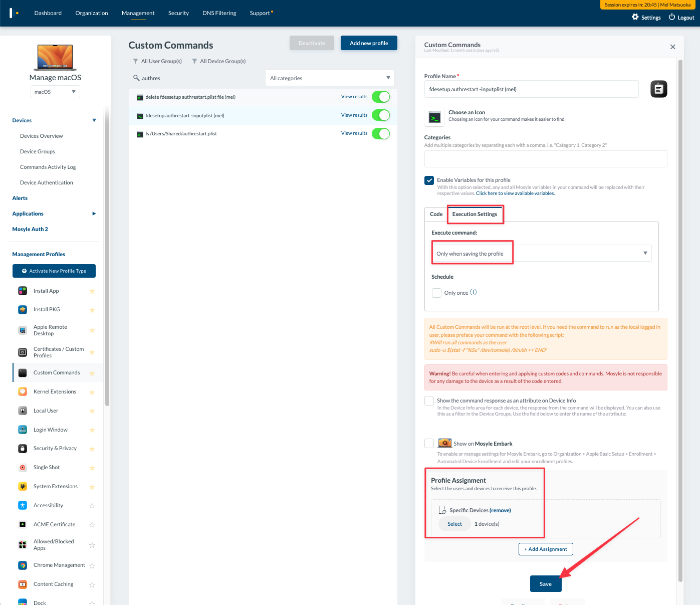Open Commands Activity Log
Screen dimensions: 700x605
click(x=48, y=167)
